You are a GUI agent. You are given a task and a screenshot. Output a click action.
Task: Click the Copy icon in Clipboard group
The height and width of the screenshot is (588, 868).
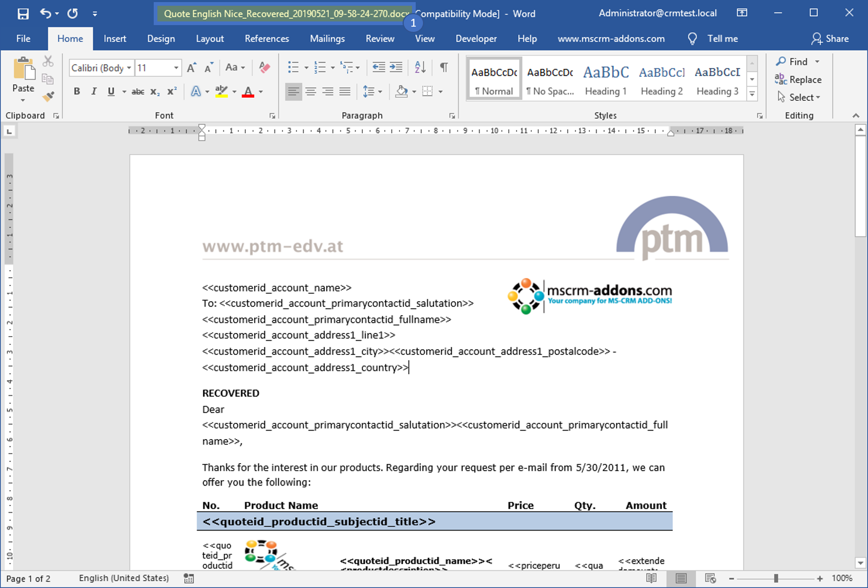click(x=48, y=79)
